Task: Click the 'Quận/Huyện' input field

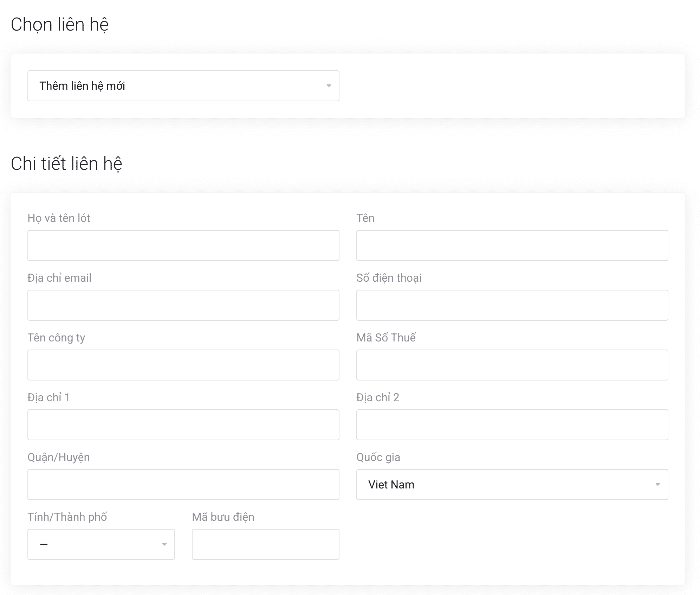Action: [183, 485]
